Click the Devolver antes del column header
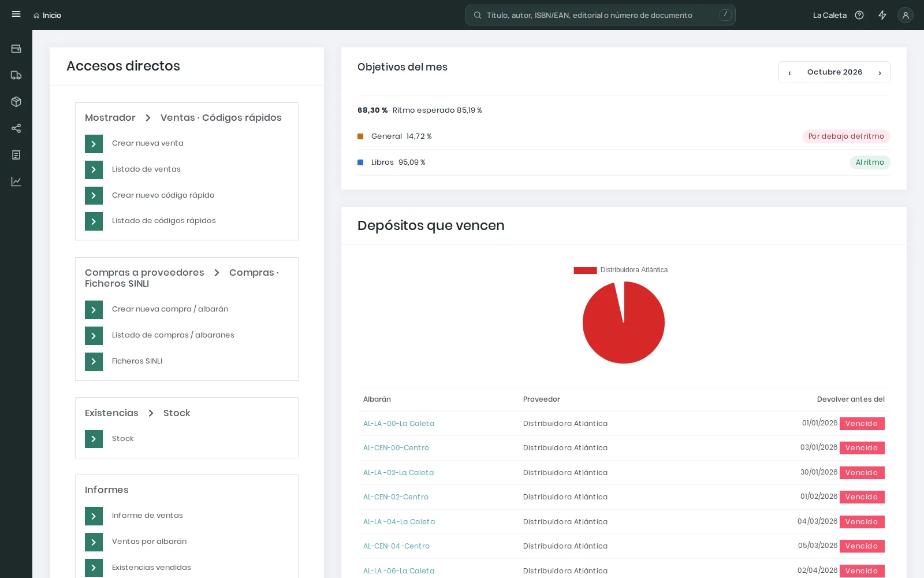Viewport: 924px width, 578px height. (851, 399)
